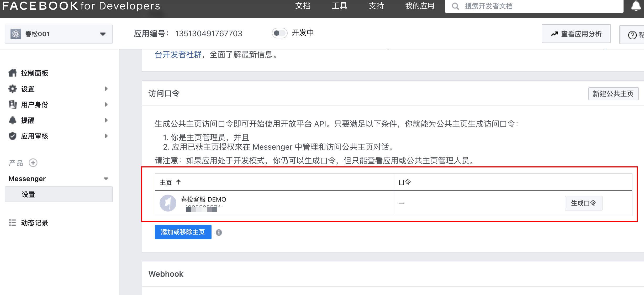Click the app ID 135130491767703
Screen dimensions: 644x295
[x=209, y=33]
